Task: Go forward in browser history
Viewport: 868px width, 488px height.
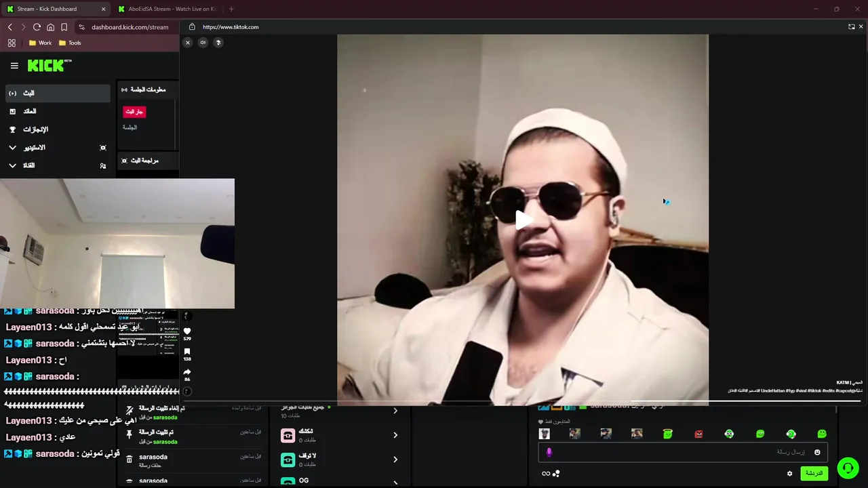Action: tap(23, 27)
